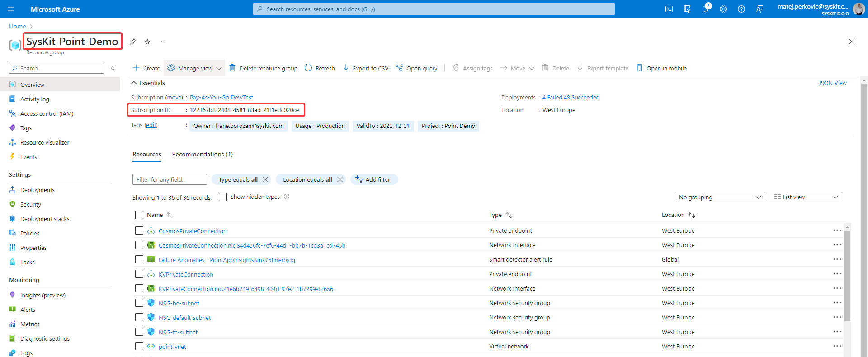The width and height of the screenshot is (868, 357).
Task: Pin the resource group to dashboard
Action: [133, 42]
